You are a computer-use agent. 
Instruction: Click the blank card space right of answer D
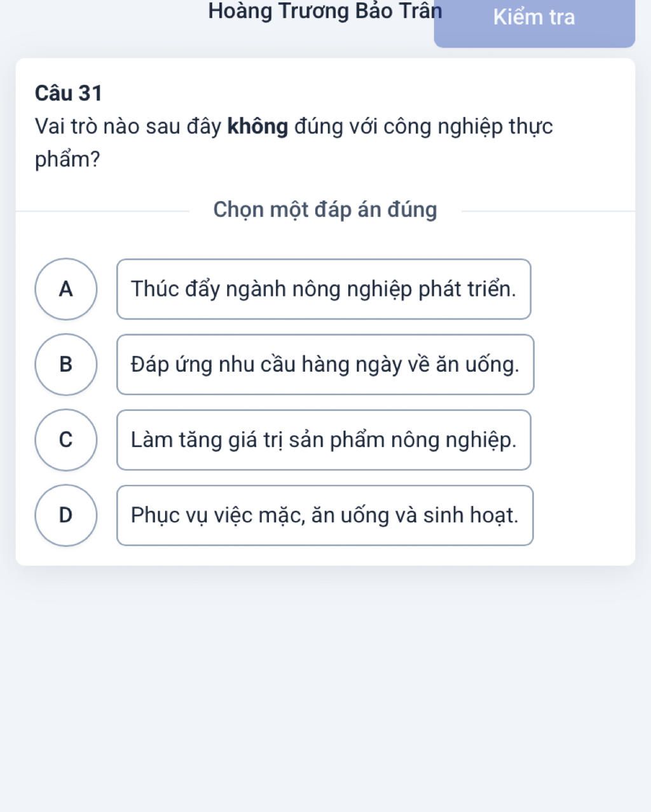[584, 515]
